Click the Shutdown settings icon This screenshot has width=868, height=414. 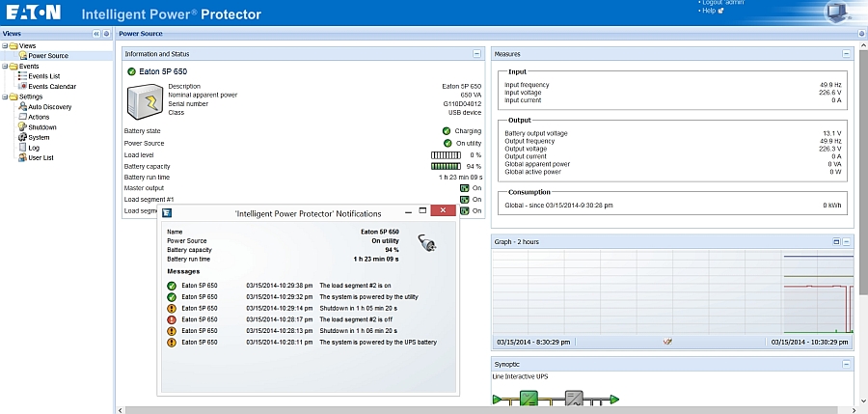[23, 127]
